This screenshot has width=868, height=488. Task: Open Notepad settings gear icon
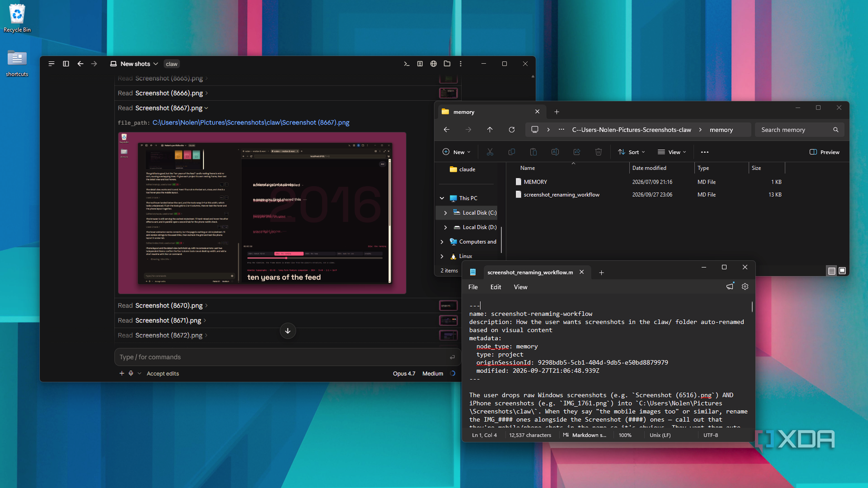coord(745,287)
